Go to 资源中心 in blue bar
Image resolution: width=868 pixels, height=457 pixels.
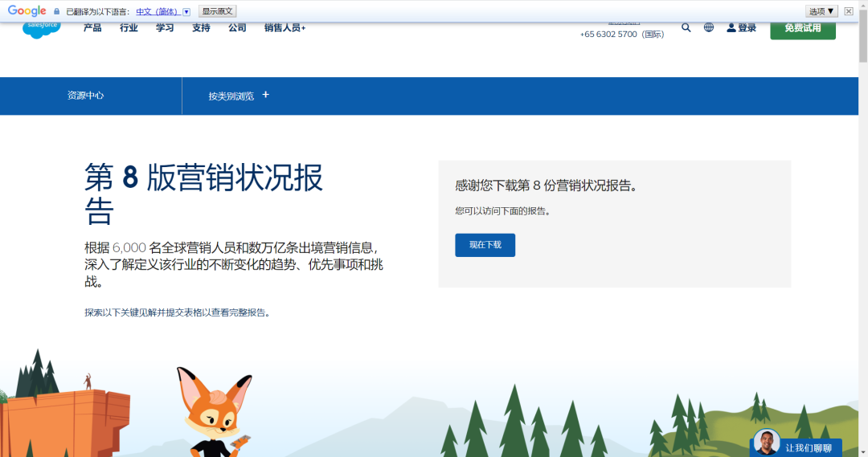(x=85, y=96)
